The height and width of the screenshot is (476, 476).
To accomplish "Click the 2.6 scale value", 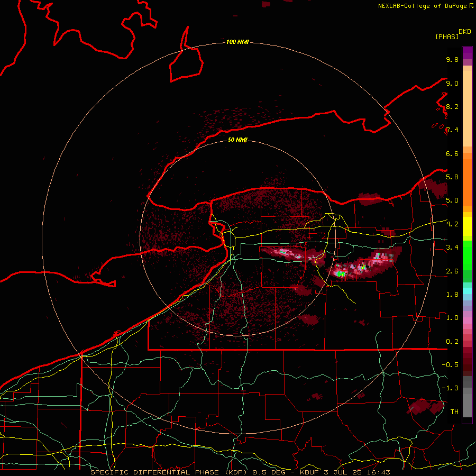I will coord(452,271).
